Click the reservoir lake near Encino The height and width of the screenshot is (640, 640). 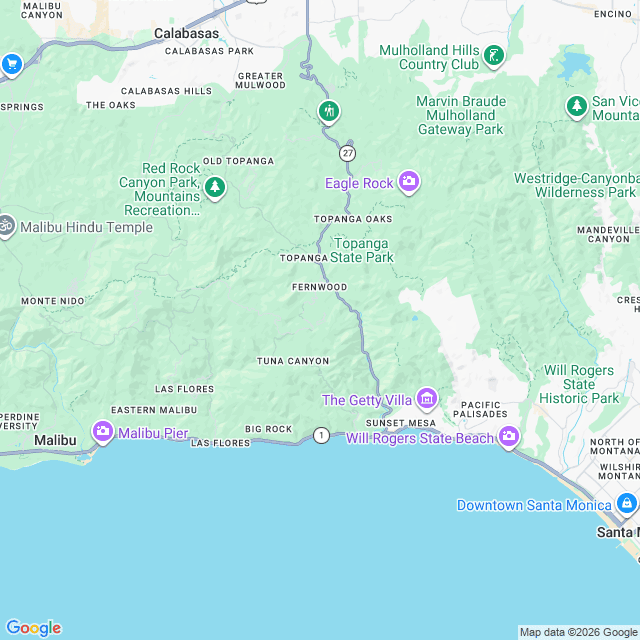pos(573,64)
